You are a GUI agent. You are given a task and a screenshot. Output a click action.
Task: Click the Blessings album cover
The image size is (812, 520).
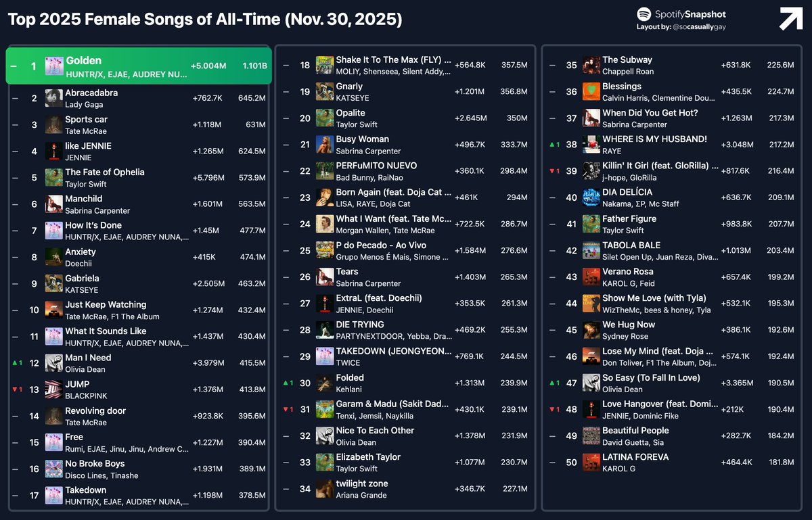[591, 91]
